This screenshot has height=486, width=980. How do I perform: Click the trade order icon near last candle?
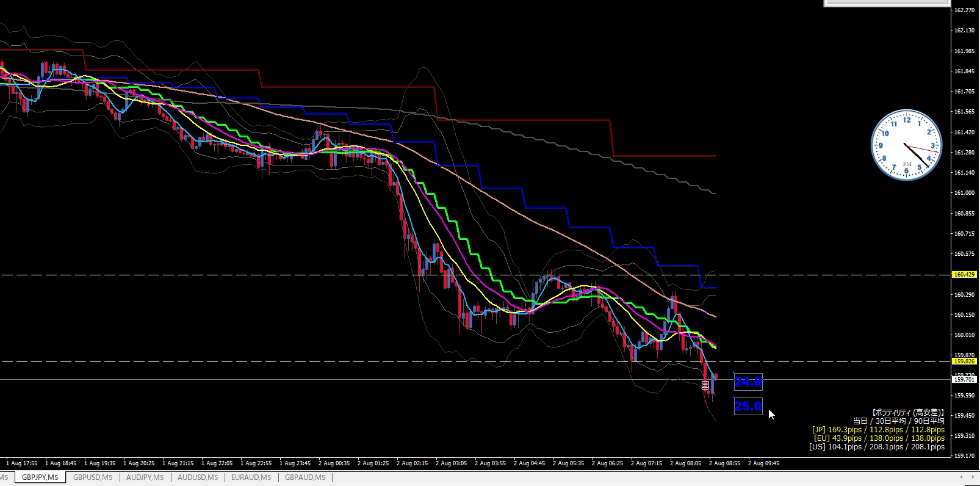[x=705, y=385]
